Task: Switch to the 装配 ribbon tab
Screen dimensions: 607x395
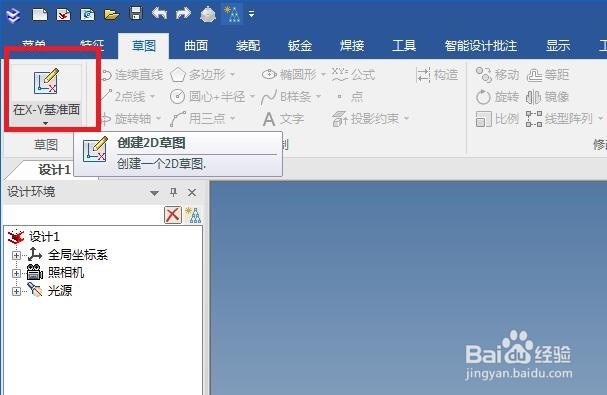Action: (x=248, y=46)
